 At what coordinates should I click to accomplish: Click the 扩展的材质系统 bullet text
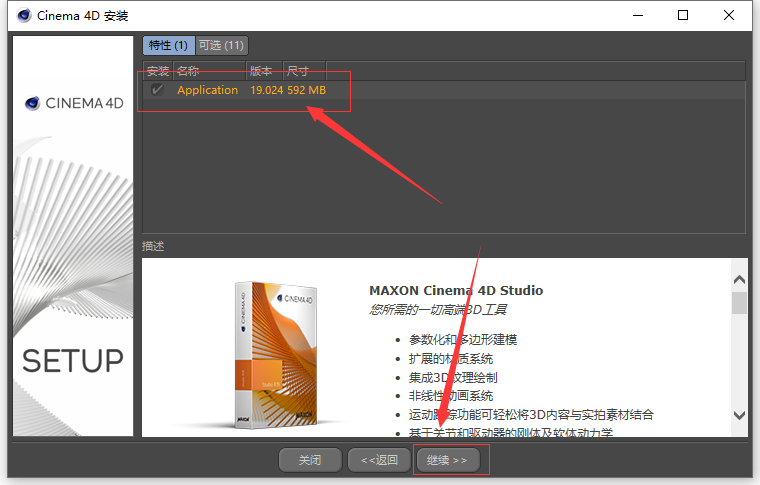pyautogui.click(x=451, y=359)
